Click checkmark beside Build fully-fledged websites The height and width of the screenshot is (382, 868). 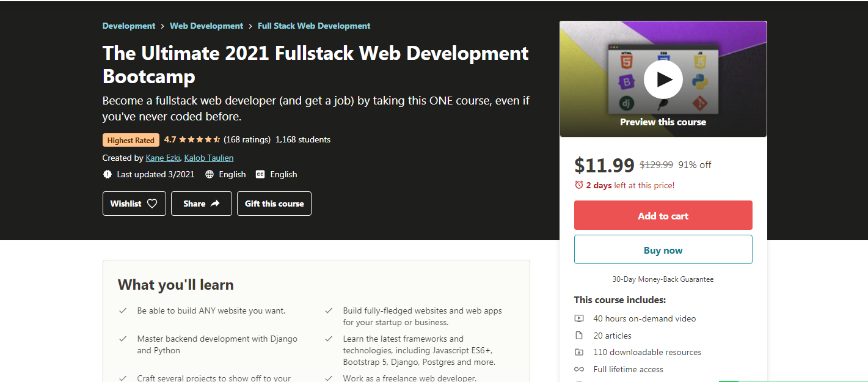click(x=329, y=310)
